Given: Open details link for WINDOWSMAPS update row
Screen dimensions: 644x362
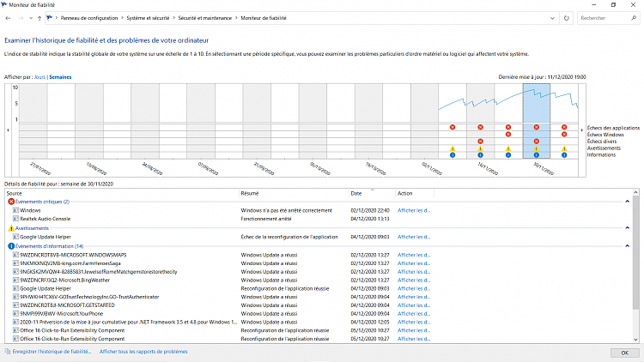Looking at the screenshot, I should (x=414, y=255).
